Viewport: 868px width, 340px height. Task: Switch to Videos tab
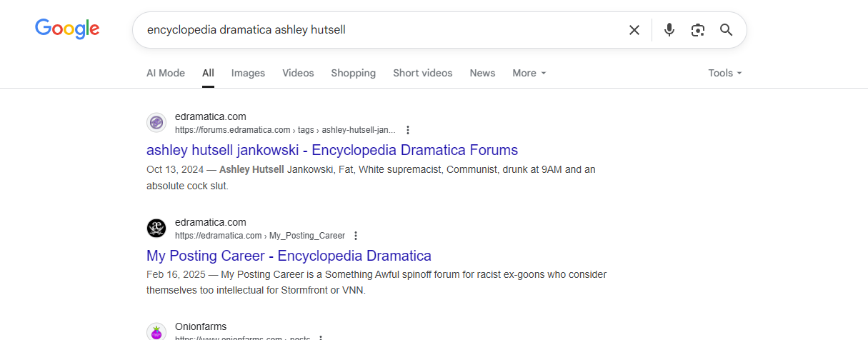(298, 73)
